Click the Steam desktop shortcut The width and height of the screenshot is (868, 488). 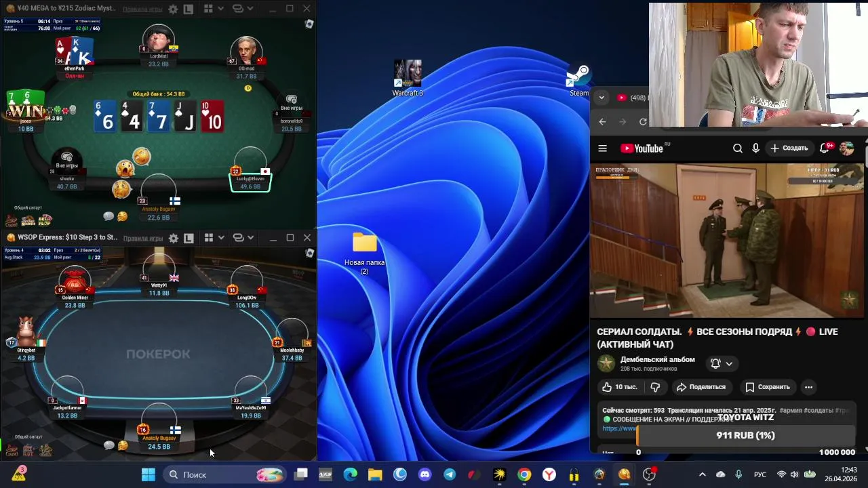[x=579, y=80]
